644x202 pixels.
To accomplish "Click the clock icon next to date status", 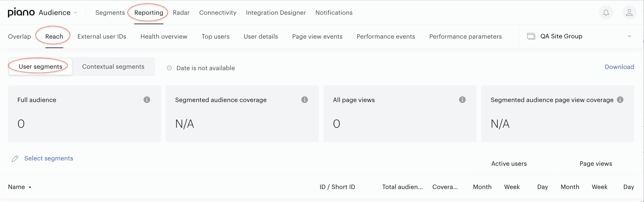I will (x=169, y=68).
